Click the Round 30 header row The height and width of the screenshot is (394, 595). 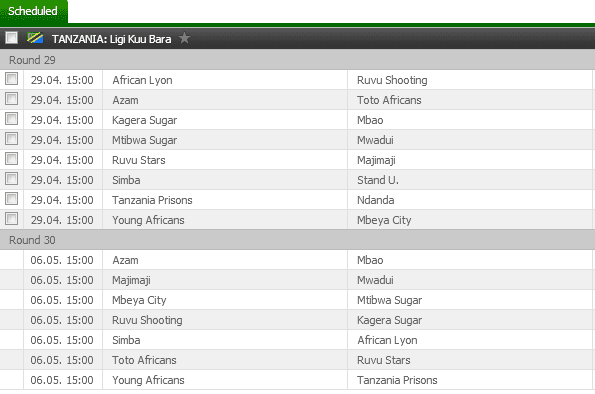pyautogui.click(x=298, y=240)
